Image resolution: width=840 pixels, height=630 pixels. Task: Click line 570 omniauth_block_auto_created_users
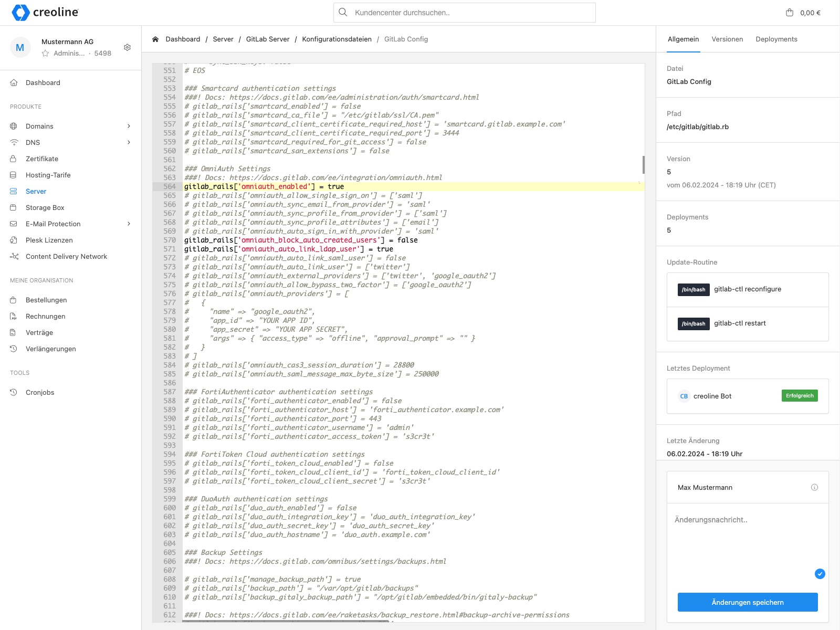point(301,240)
